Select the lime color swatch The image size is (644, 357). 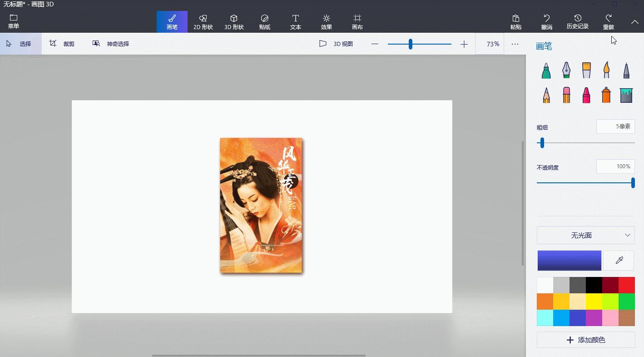tap(610, 302)
